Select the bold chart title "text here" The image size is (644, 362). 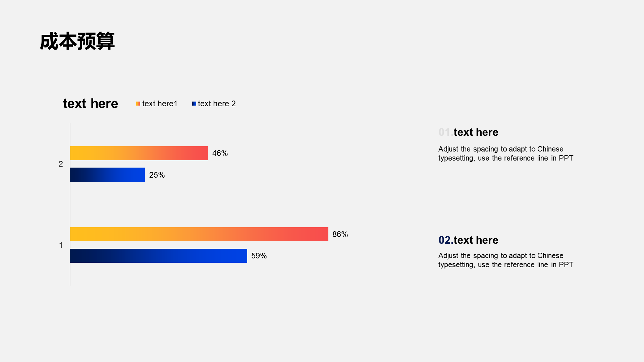91,104
